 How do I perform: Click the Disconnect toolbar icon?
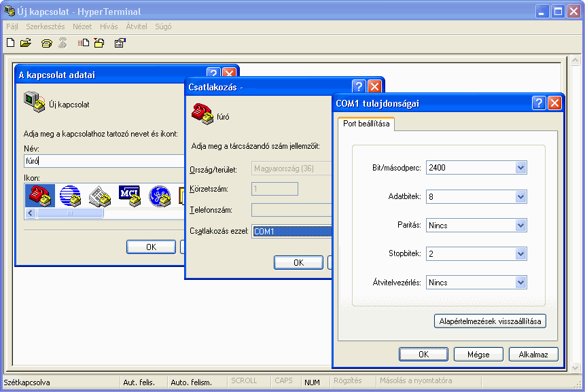click(x=63, y=43)
